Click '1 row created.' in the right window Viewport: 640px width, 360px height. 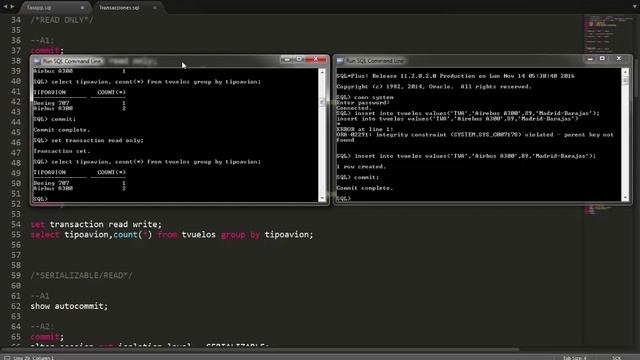tap(361, 167)
